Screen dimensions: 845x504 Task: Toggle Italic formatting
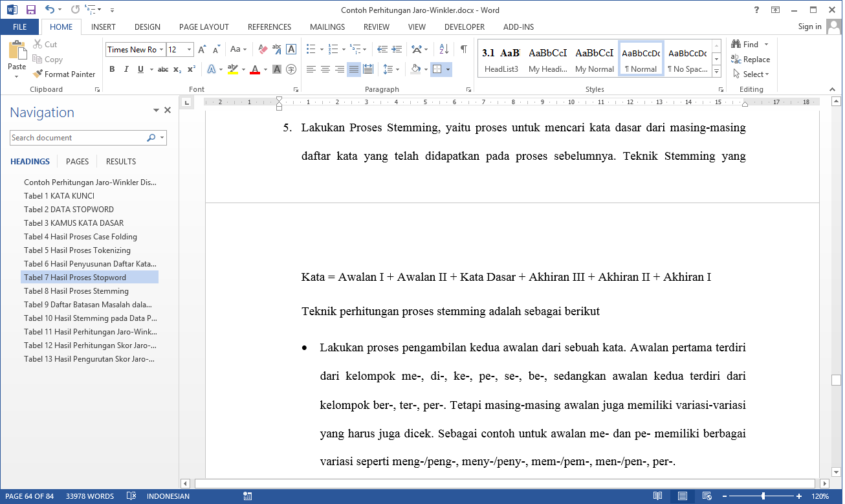point(126,69)
